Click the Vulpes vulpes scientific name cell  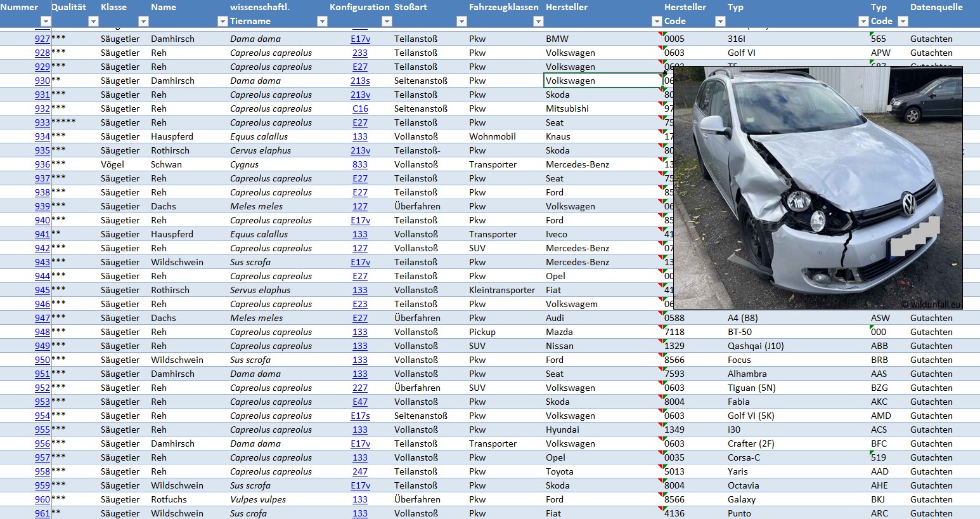coord(258,499)
